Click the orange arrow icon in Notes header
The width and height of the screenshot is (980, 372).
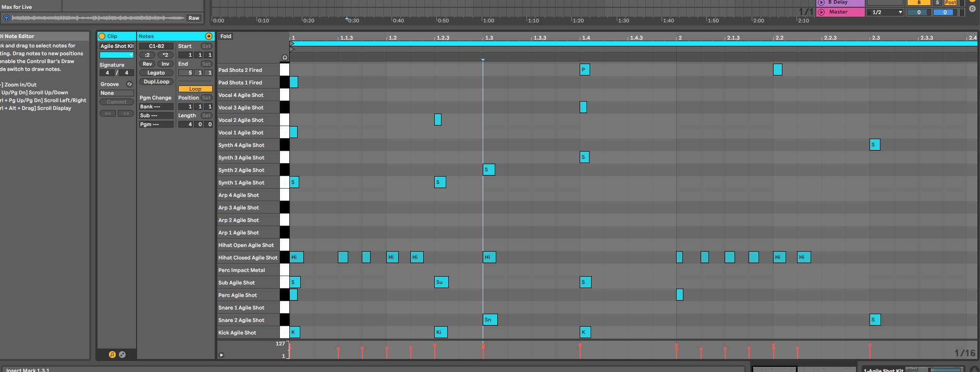(209, 36)
